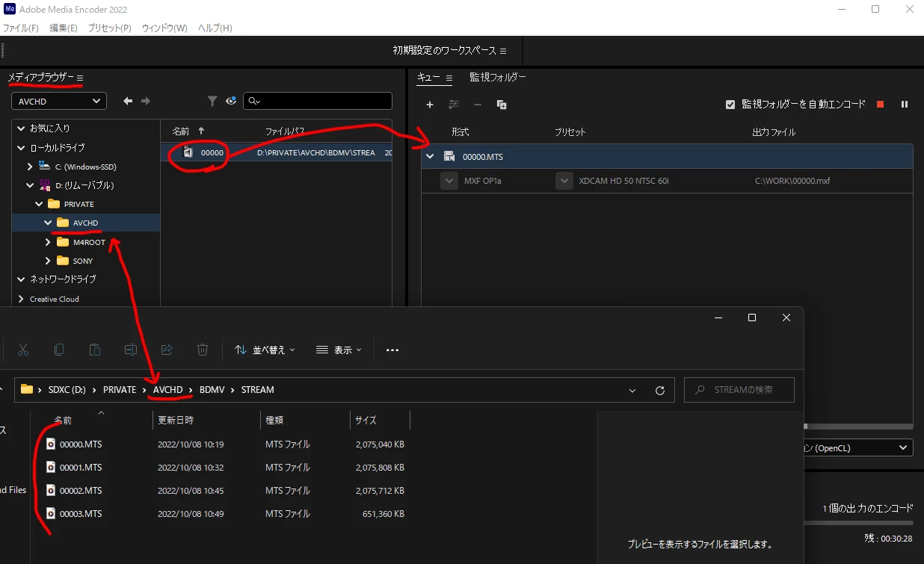This screenshot has width=924, height=564.
Task: Pause the queue encoding
Action: [x=905, y=105]
